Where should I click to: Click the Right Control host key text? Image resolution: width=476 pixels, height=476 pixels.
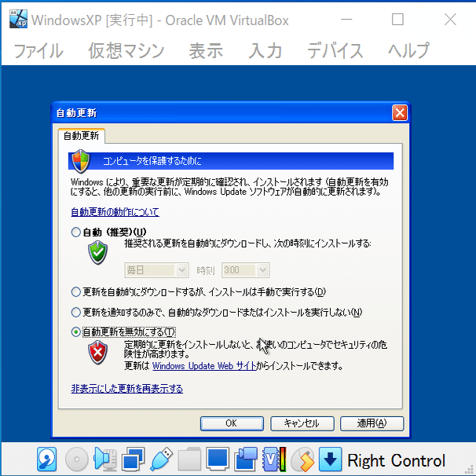[x=396, y=460]
